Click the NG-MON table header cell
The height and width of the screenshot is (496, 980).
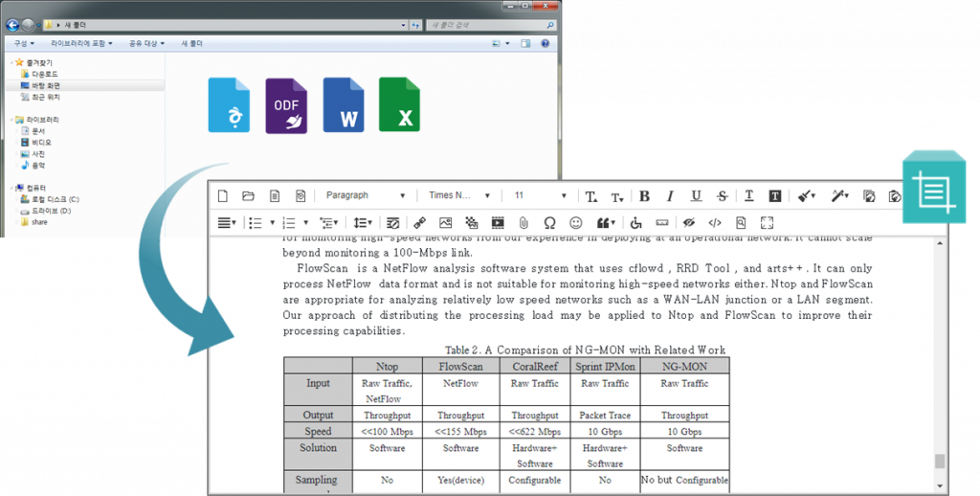point(684,366)
